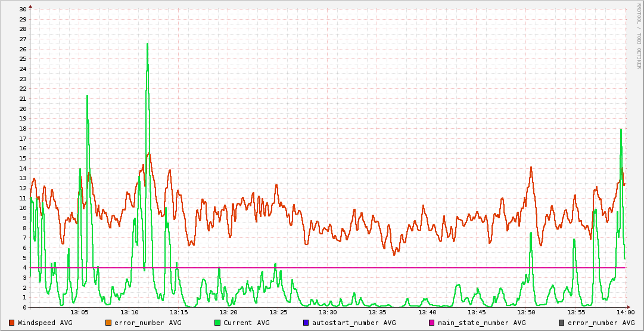This screenshot has height=331, width=644.
Task: Click the tallest green Current peak tip
Action: (x=147, y=44)
